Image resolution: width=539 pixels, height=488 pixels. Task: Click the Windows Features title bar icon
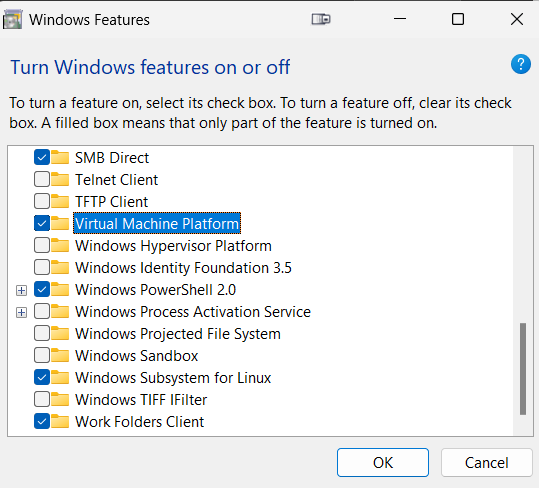point(12,19)
